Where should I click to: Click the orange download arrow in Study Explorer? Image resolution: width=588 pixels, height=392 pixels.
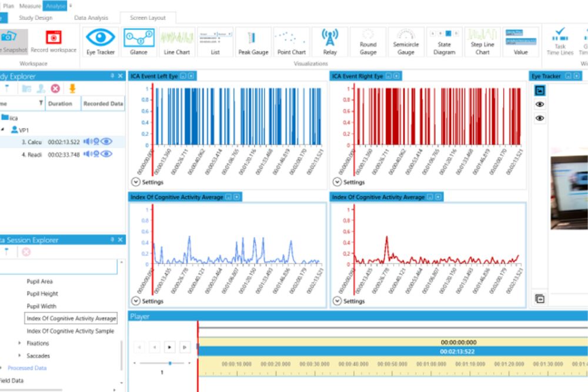[x=72, y=89]
